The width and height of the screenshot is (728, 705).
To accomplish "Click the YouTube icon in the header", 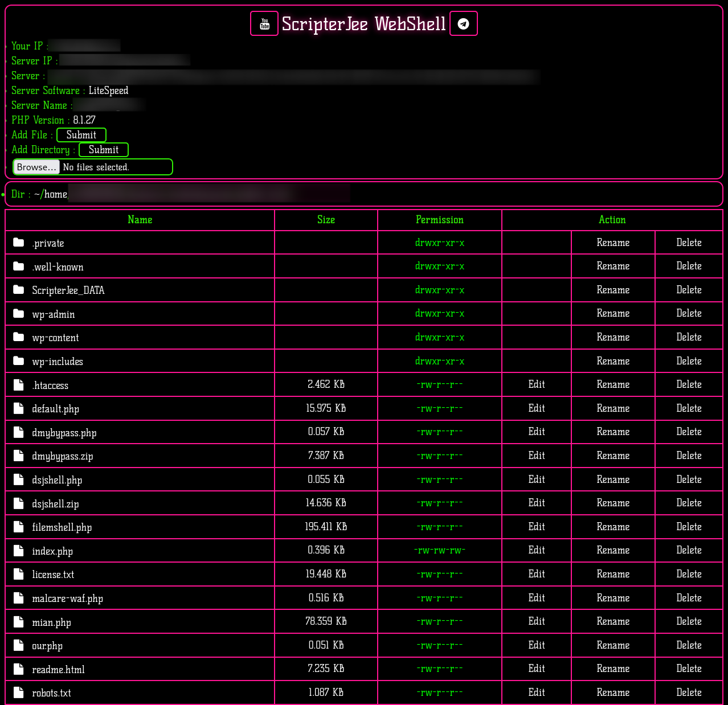I will (264, 24).
